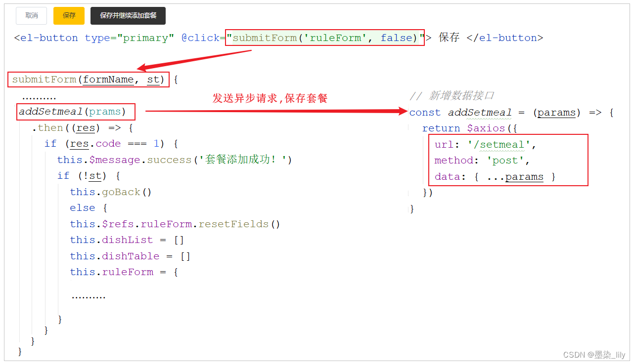The image size is (633, 364).
Task: Click the yellow 保存 button
Action: [x=69, y=16]
